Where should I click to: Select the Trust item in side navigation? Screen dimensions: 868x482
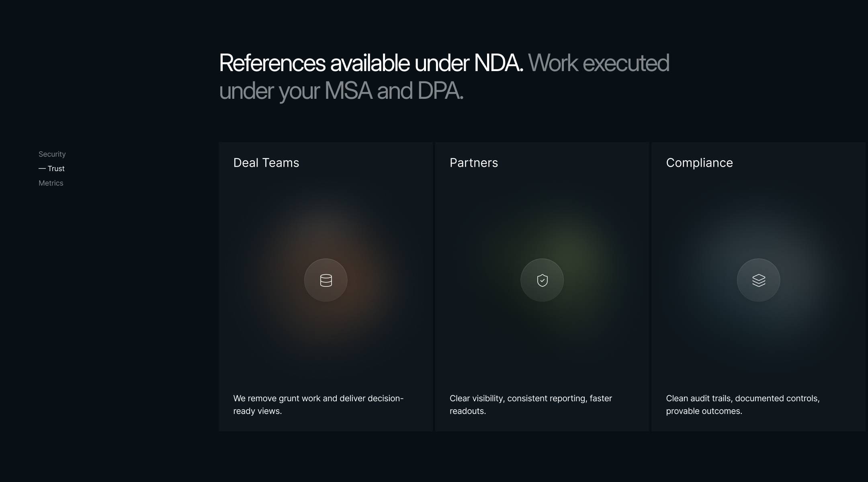point(56,169)
